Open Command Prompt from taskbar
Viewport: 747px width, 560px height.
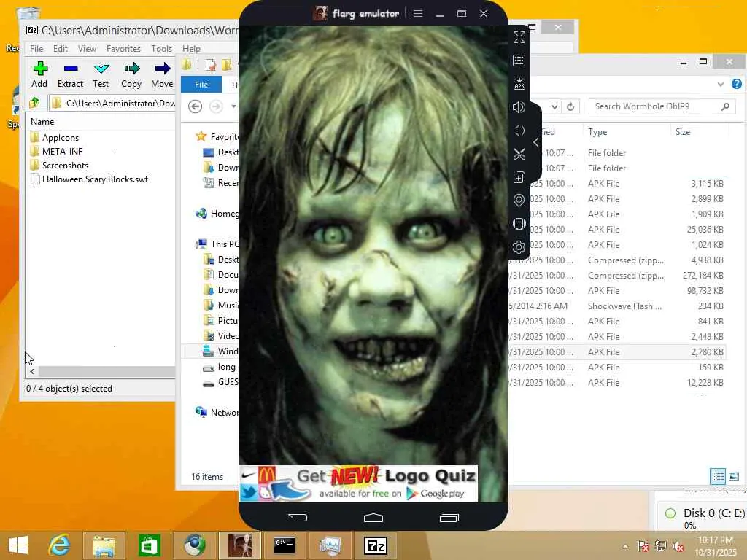click(x=285, y=545)
